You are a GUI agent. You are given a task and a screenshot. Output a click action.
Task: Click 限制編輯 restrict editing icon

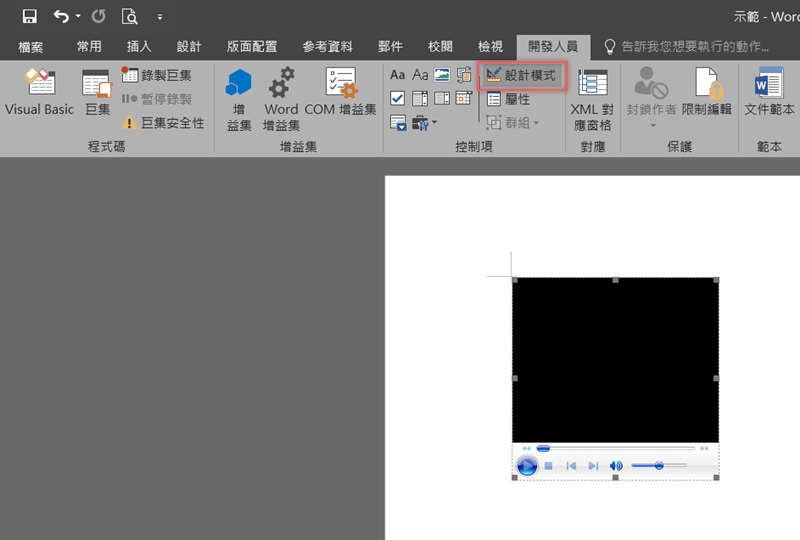707,94
